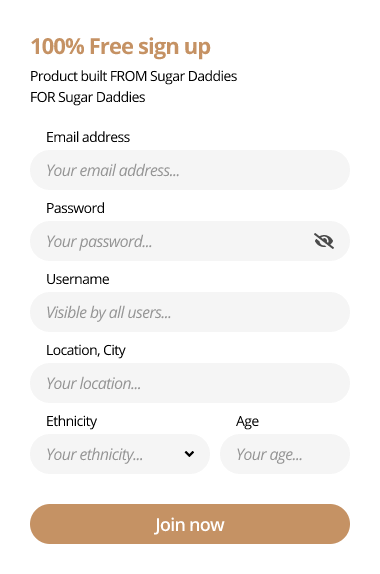Click 'Visible by all users...' placeholder
This screenshot has width=380, height=574.
coord(109,313)
